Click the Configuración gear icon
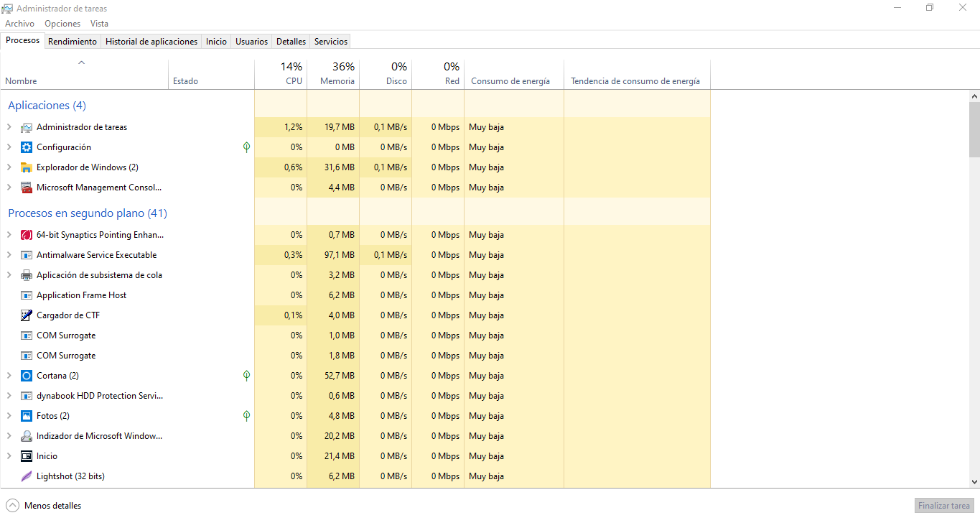This screenshot has width=980, height=523. (x=27, y=147)
